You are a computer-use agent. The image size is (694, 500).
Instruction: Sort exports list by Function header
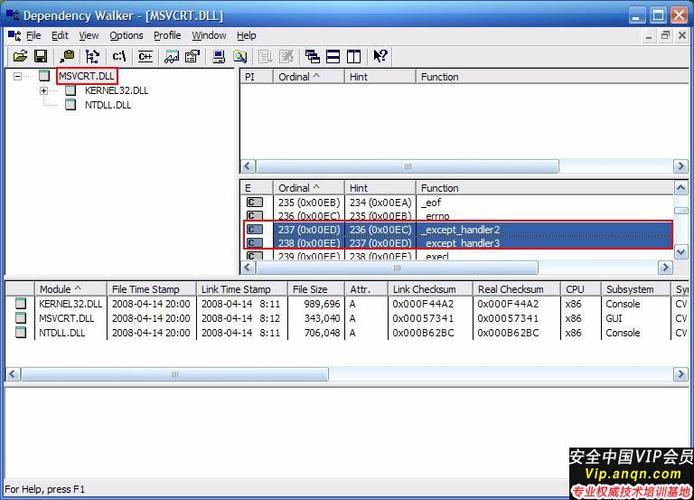pyautogui.click(x=544, y=188)
